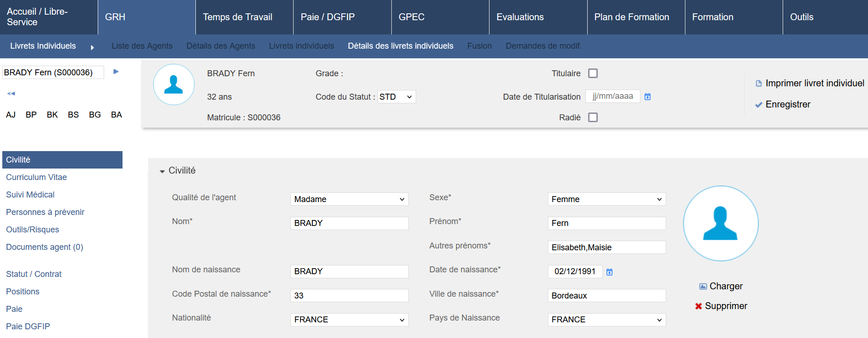
Task: Click the double left arrow icon
Action: click(x=11, y=94)
